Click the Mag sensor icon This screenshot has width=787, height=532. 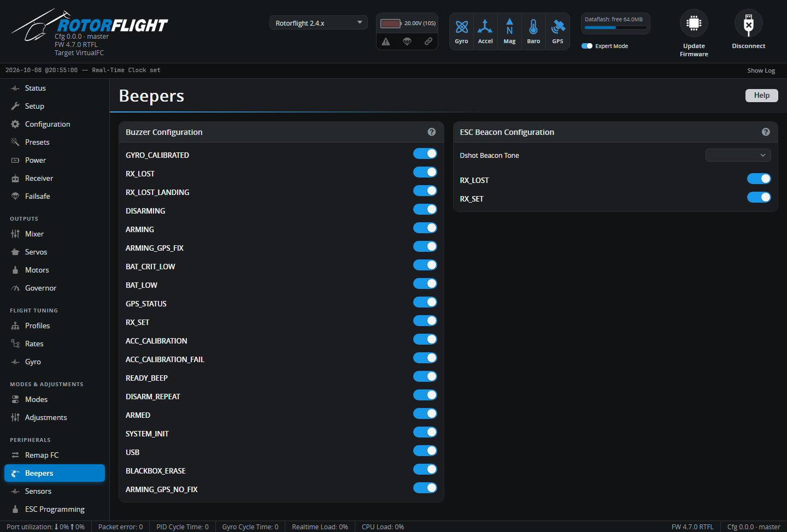coord(509,26)
